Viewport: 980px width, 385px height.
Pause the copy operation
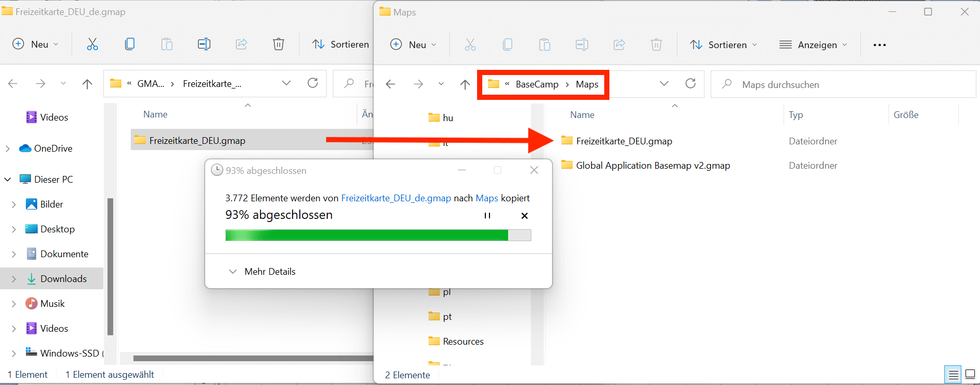[x=487, y=216]
